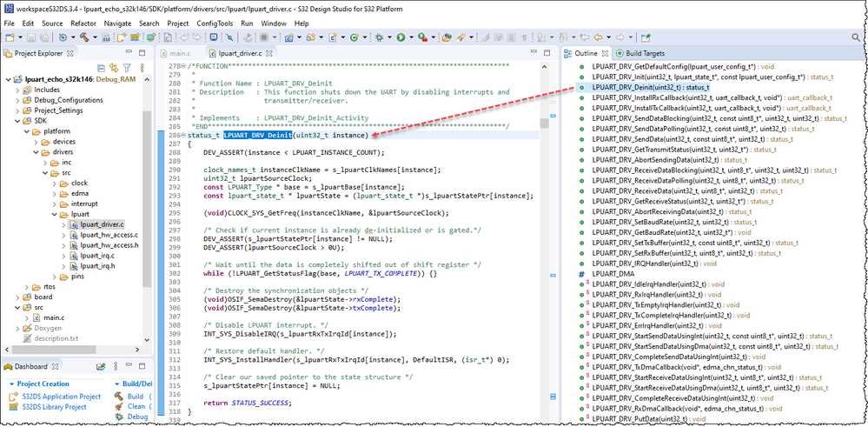Viewport: 868px width, 427px height.
Task: Click the Skip All Breakpoints icon
Action: (229, 37)
